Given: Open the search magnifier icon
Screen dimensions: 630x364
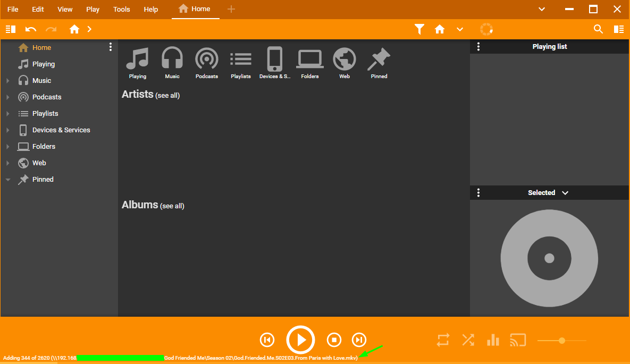Looking at the screenshot, I should (598, 29).
